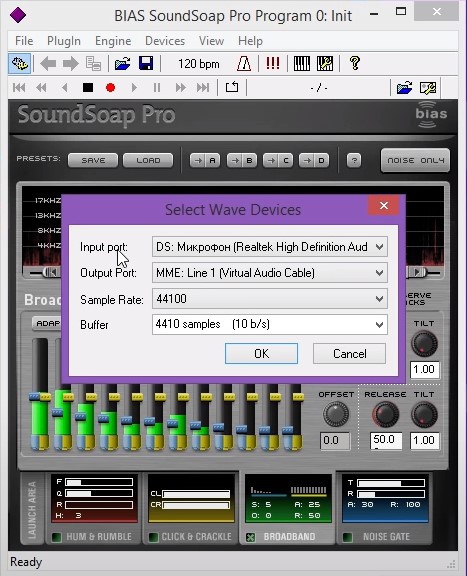
Task: Click the metronome icon in toolbar
Action: coord(244,64)
